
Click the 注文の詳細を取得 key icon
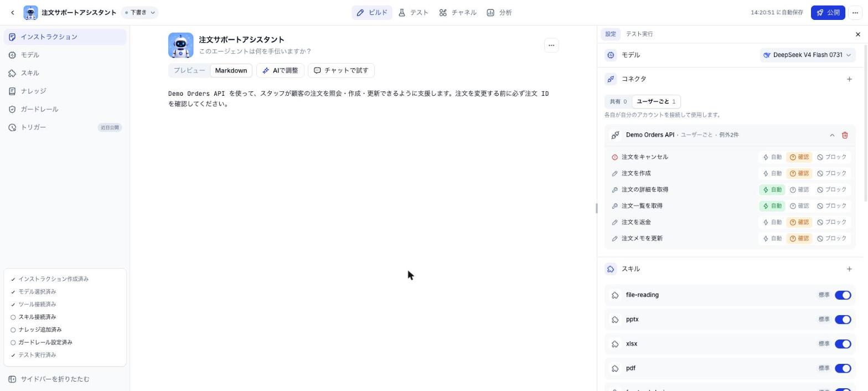coord(614,190)
